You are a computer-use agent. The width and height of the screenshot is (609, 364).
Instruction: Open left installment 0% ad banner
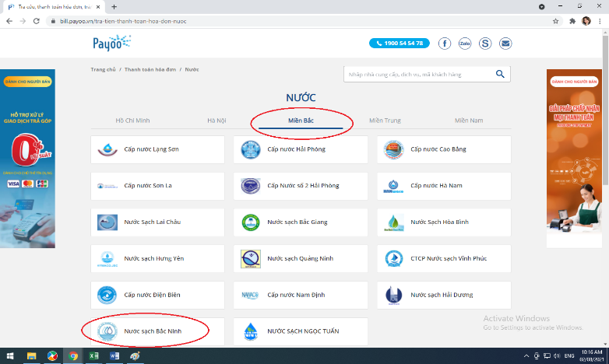click(x=27, y=159)
